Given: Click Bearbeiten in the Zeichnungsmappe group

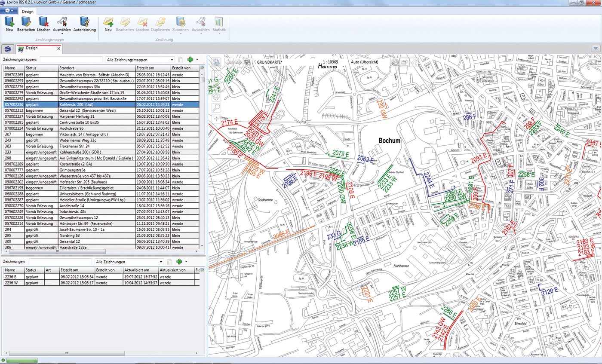Looking at the screenshot, I should pyautogui.click(x=26, y=24).
